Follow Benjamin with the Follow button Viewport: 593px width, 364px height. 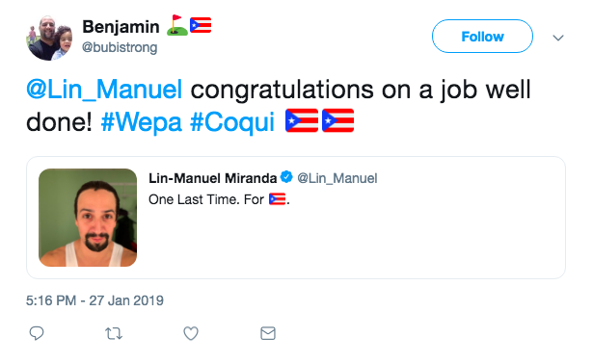coord(482,37)
